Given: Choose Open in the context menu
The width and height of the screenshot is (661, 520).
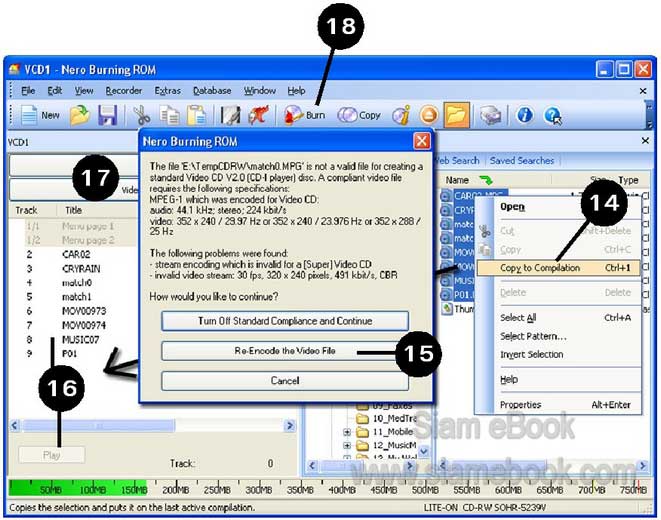Looking at the screenshot, I should 558,207.
